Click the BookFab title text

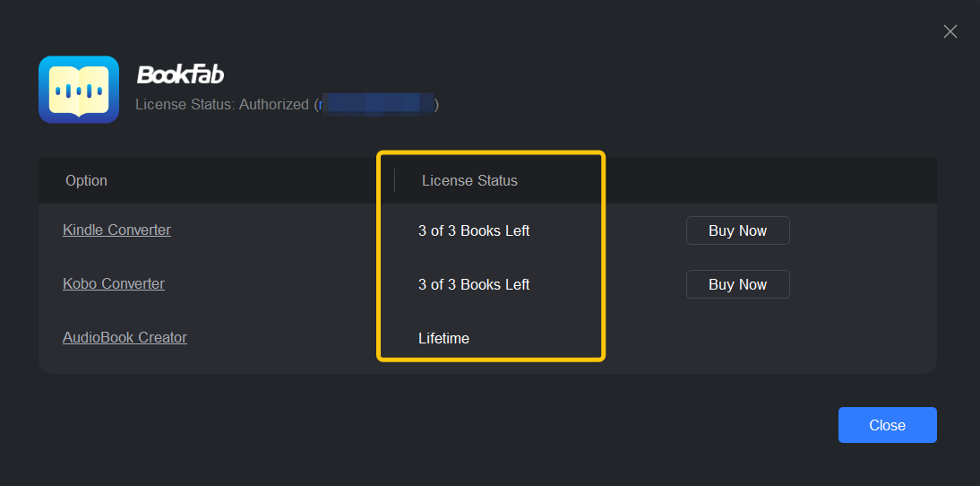click(x=180, y=74)
